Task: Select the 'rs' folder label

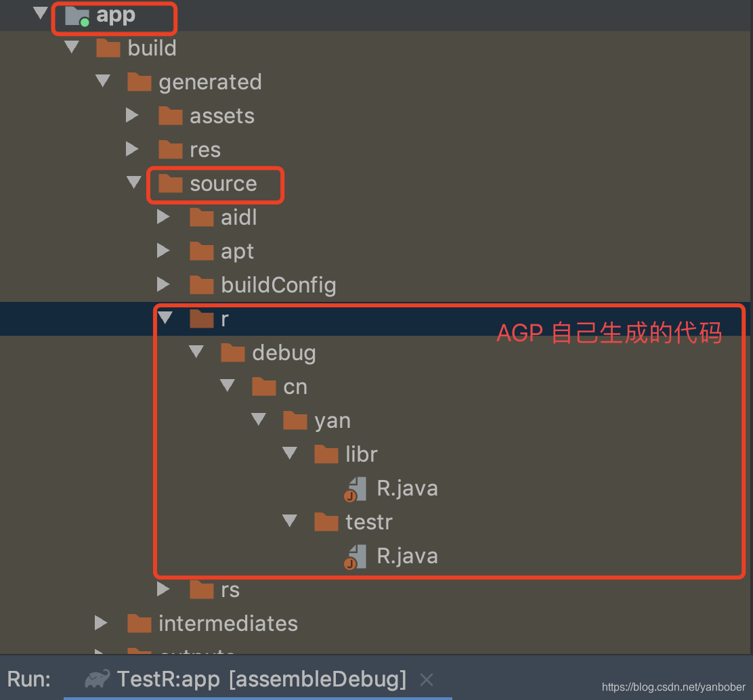Action: click(x=230, y=590)
